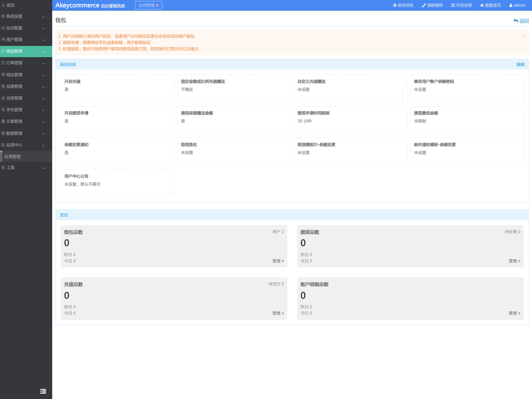Expand the 网站管理 chevron

coord(44,75)
